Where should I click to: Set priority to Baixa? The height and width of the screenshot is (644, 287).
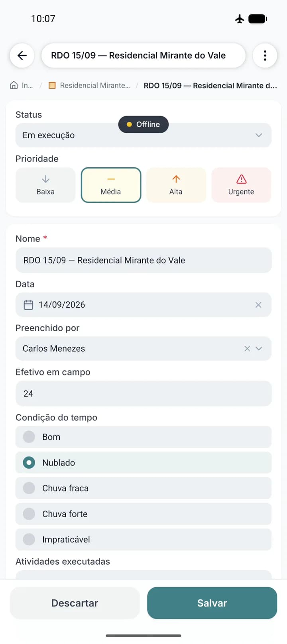tap(45, 185)
